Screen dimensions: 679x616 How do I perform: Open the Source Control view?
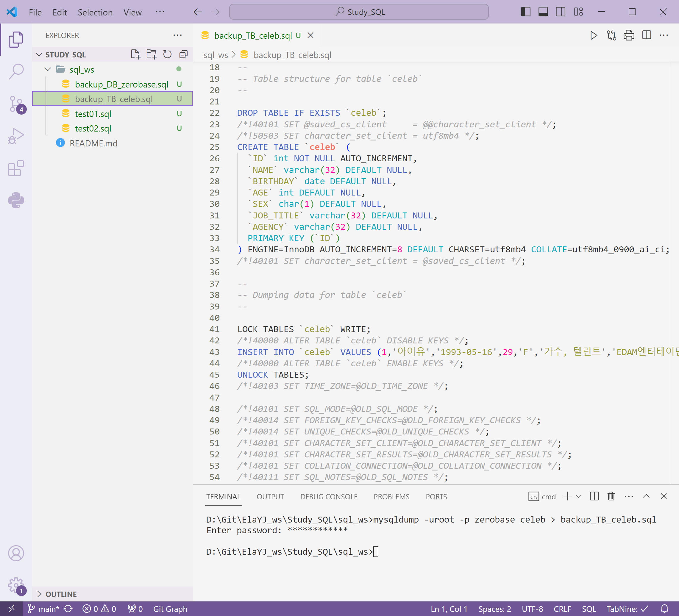coord(16,104)
